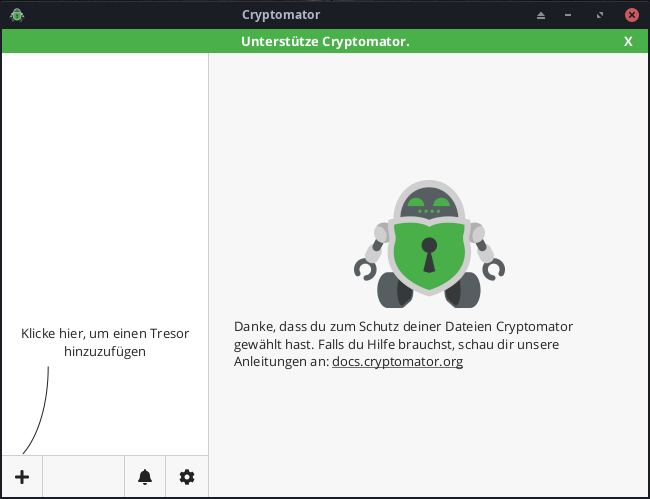Click the "Unterstütze Cryptomator." banner text
The width and height of the screenshot is (650, 499).
[x=325, y=41]
